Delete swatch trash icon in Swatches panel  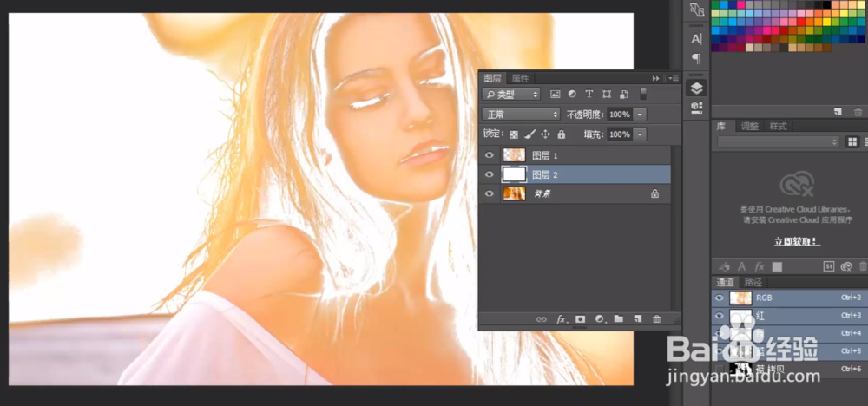pyautogui.click(x=858, y=112)
